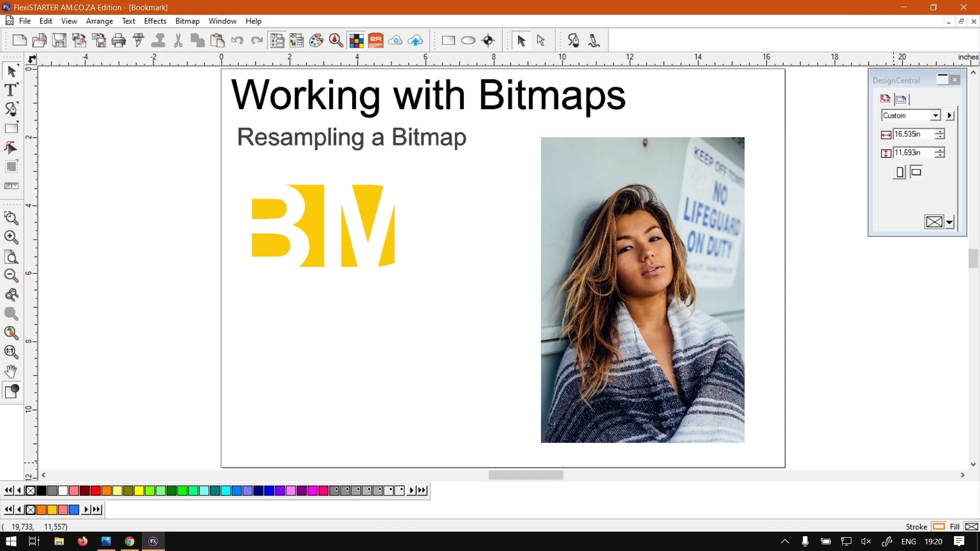Click the no-fill crossed swatch in main palette
The height and width of the screenshot is (551, 980).
[x=31, y=490]
